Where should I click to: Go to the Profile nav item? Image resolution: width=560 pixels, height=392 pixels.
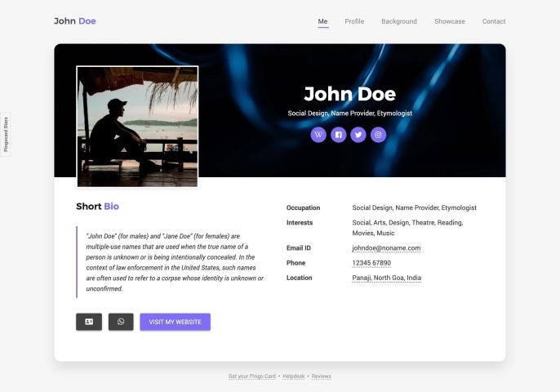[354, 21]
